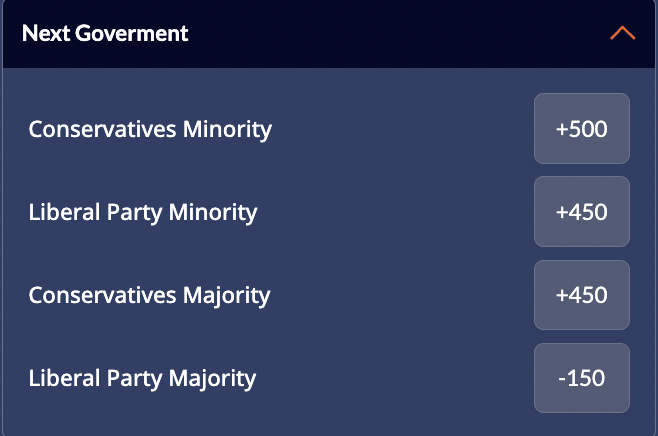The height and width of the screenshot is (436, 658).
Task: Click the Conservatives Minority label
Action: [x=150, y=129]
